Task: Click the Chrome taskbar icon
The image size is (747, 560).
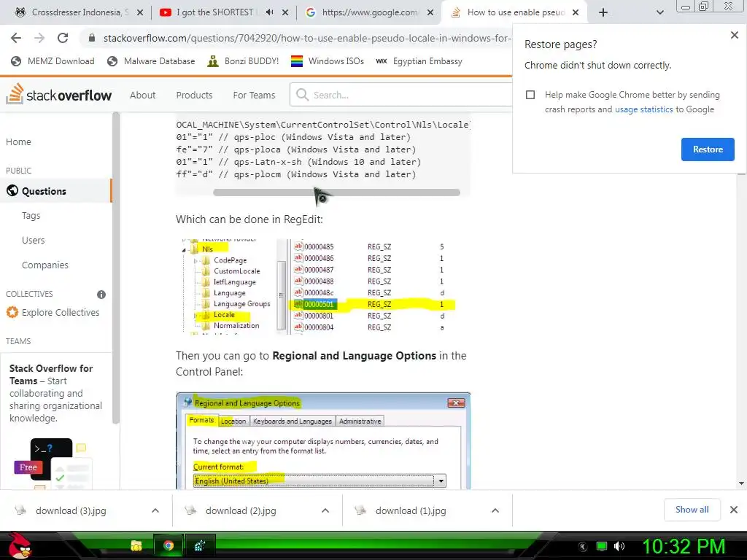Action: pyautogui.click(x=169, y=545)
